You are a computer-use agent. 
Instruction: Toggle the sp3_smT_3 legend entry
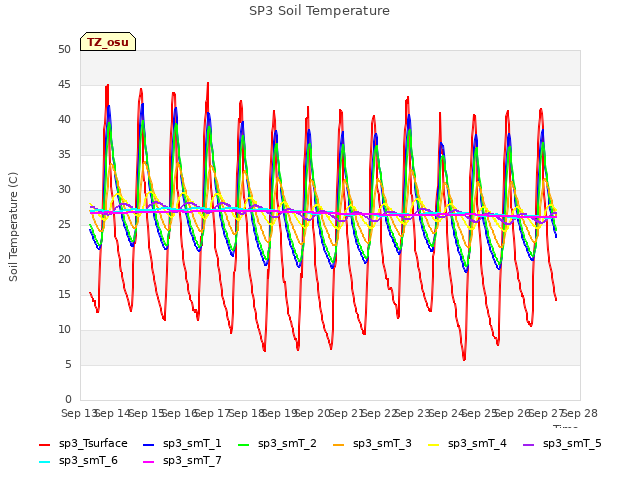pos(372,444)
